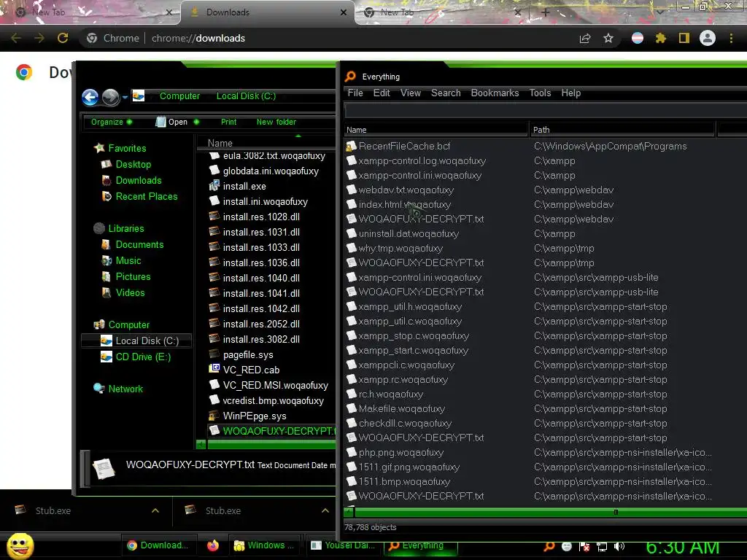The image size is (747, 560).
Task: Go forward in Windows Explorer window
Action: point(111,97)
